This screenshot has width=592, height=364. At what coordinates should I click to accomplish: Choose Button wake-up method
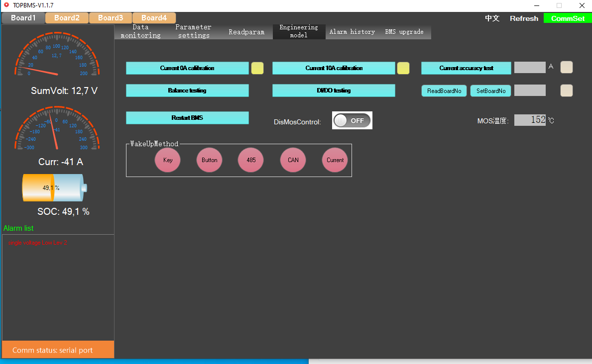pos(210,160)
